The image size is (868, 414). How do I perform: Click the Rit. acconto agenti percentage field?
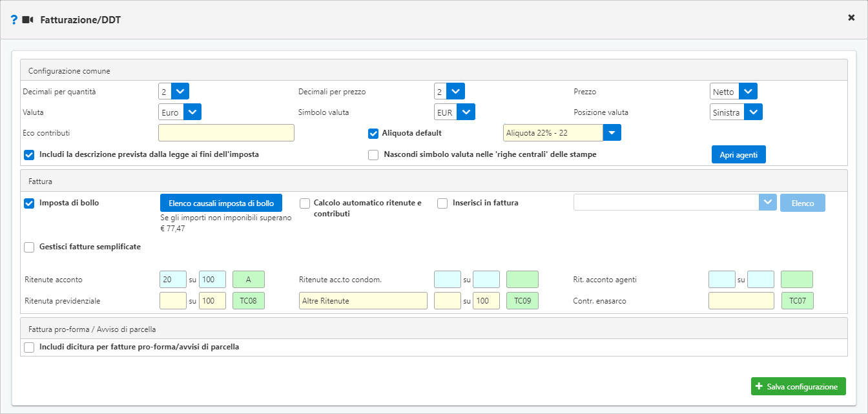point(722,280)
